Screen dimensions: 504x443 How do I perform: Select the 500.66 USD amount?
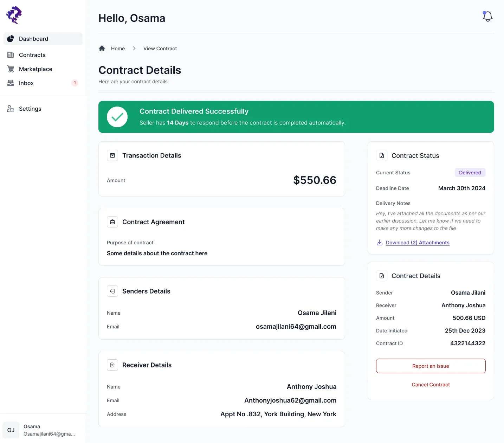[469, 318]
